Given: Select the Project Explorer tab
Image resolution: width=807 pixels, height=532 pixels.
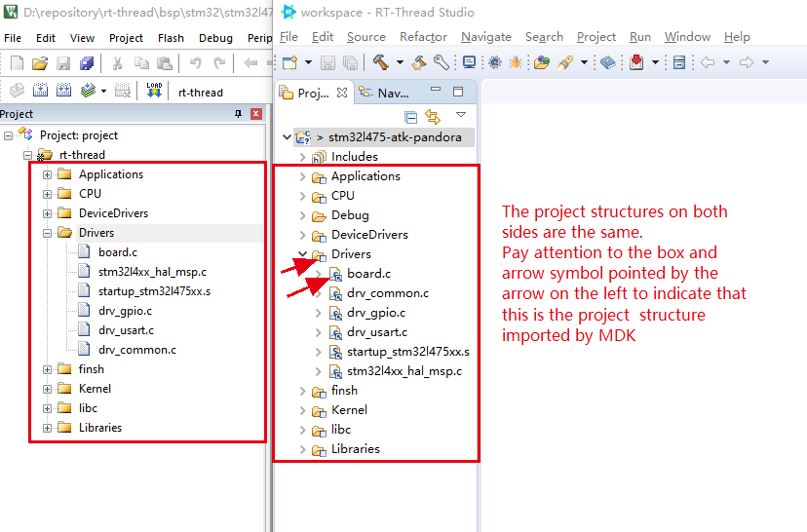Looking at the screenshot, I should tap(314, 93).
